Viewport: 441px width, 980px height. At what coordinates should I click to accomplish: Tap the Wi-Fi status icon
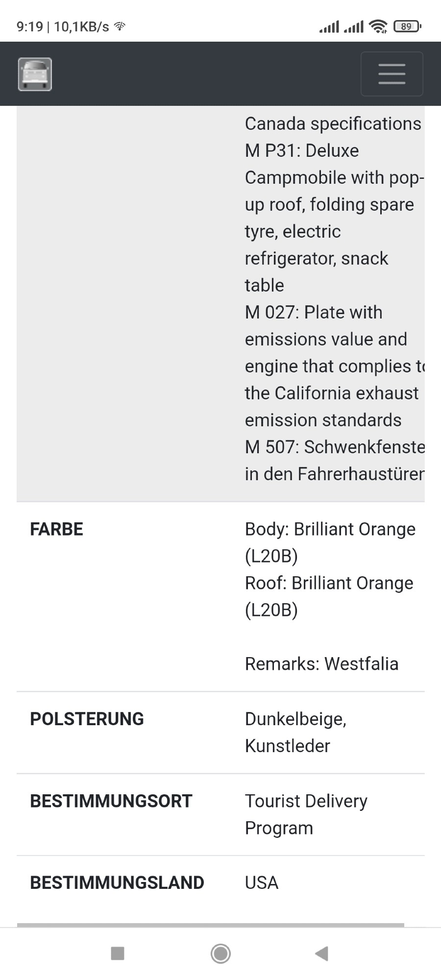point(378,26)
